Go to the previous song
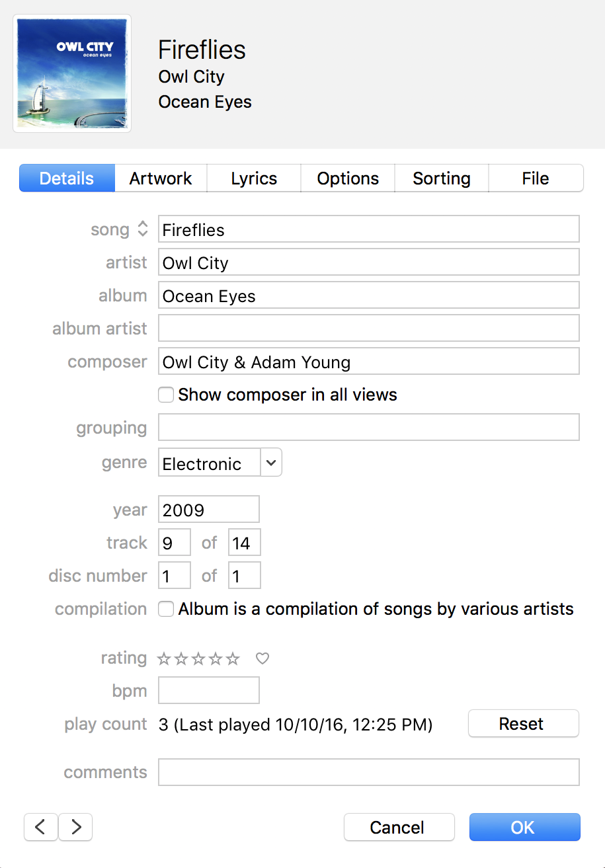This screenshot has height=868, width=605. pos(41,827)
